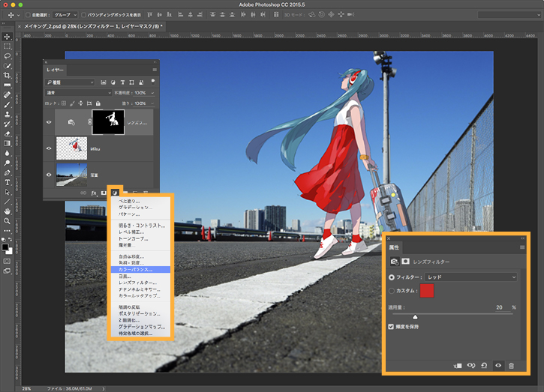Click the clip-to-layer icon in Properties panel
This screenshot has height=392, width=544.
[458, 364]
